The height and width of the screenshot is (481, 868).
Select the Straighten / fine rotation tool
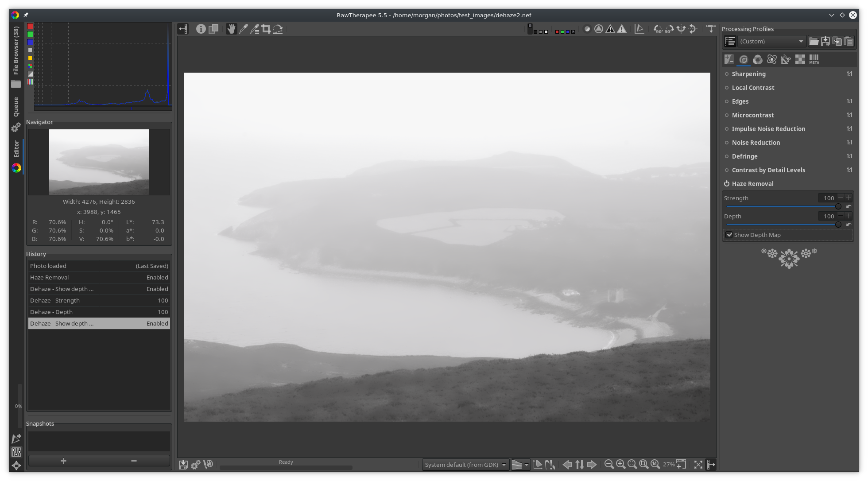278,29
